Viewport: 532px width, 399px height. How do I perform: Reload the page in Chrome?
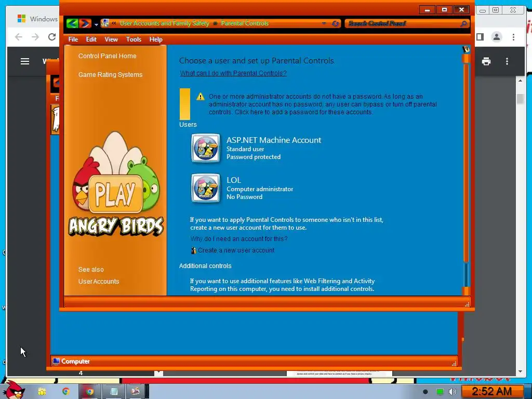(51, 37)
